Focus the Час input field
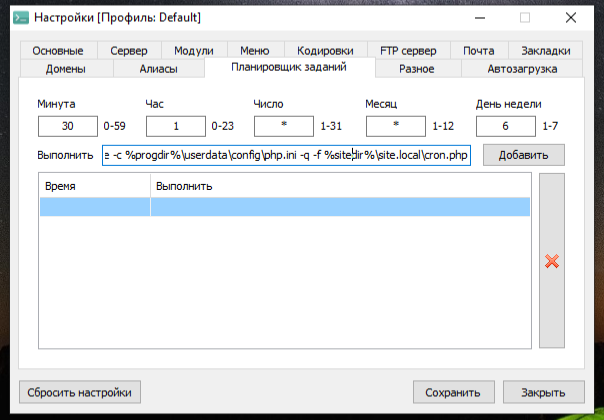 pyautogui.click(x=175, y=127)
